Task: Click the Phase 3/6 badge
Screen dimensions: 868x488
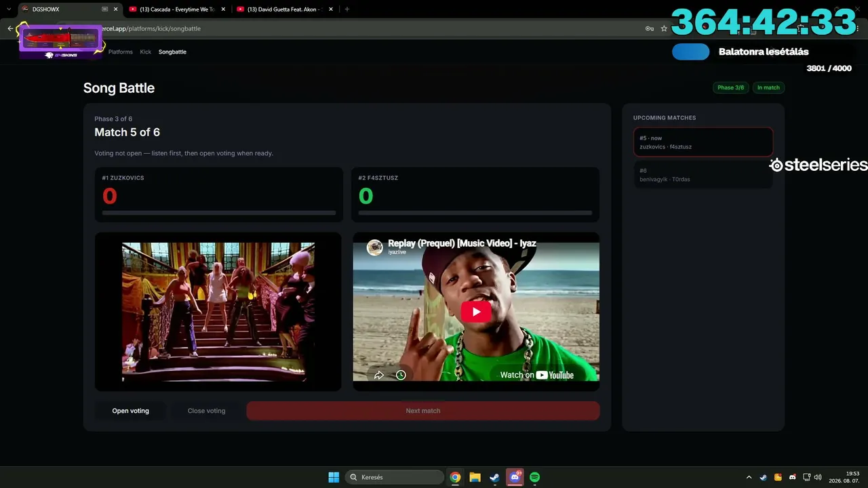Action: pos(730,87)
